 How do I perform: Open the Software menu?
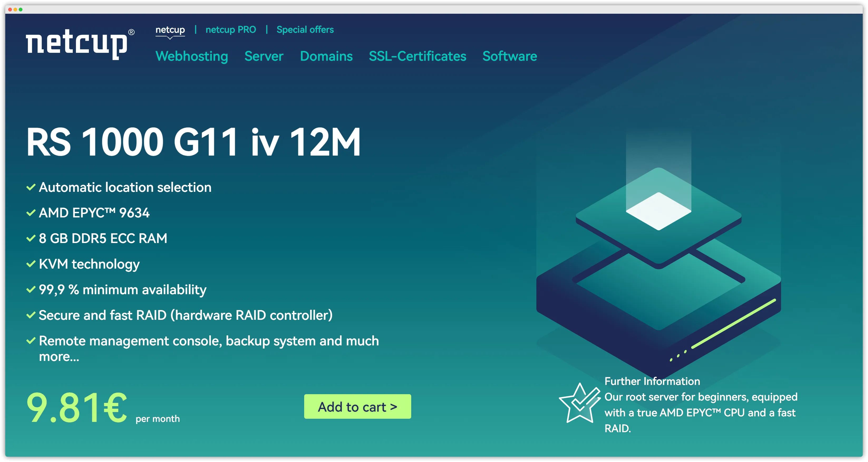(x=510, y=56)
